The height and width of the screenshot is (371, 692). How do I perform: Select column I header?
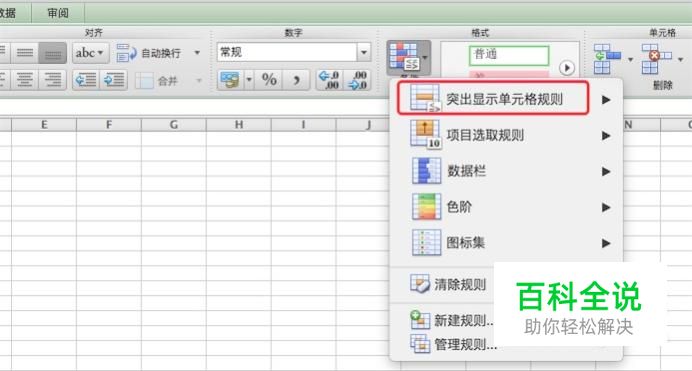[x=303, y=125]
